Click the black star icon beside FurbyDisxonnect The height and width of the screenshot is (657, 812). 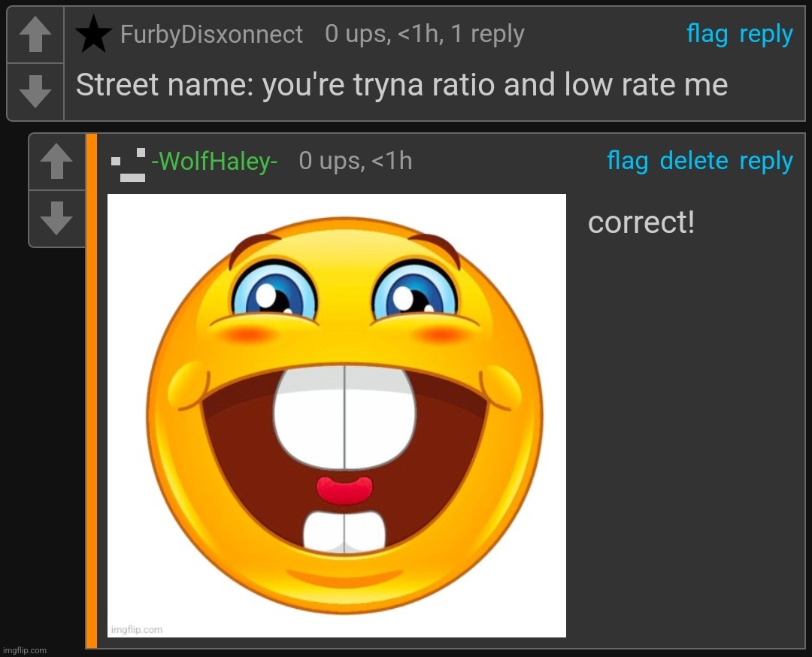(x=94, y=34)
